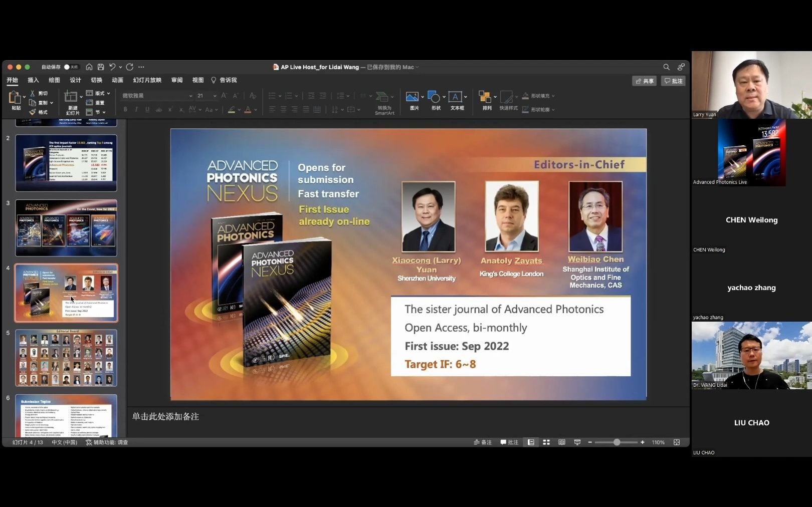
Task: Open the Arrange (排列) tool
Action: click(x=485, y=100)
